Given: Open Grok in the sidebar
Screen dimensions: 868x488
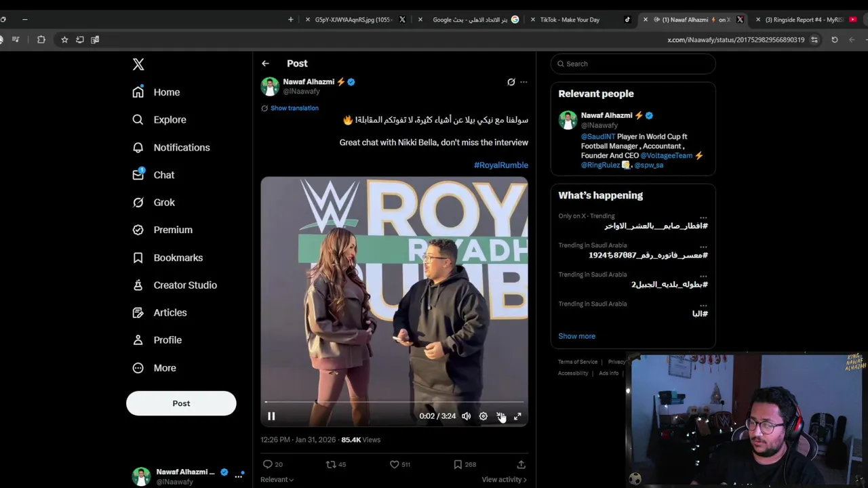Looking at the screenshot, I should click(x=154, y=202).
